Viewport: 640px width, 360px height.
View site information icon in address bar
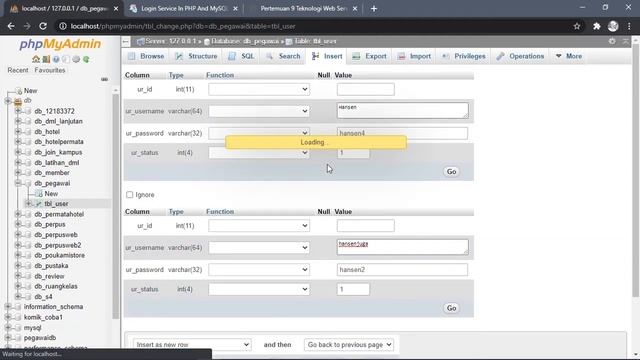[62, 26]
